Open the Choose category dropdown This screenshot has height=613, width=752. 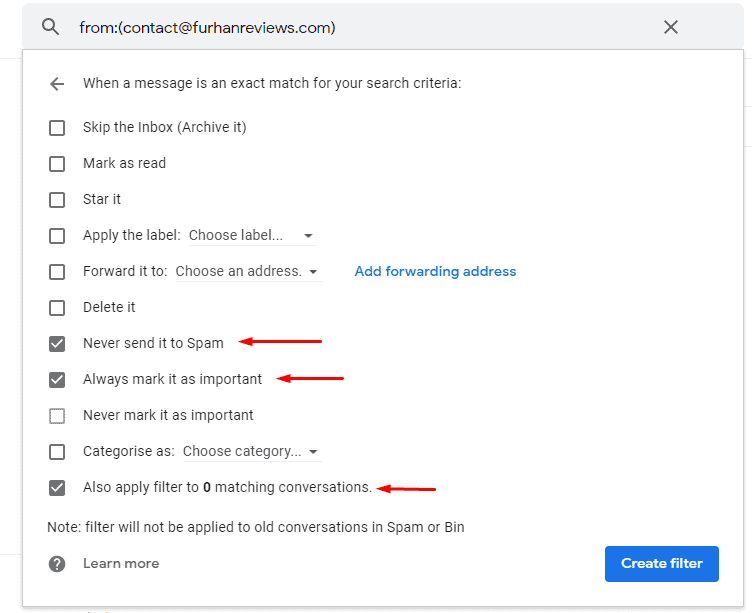click(x=250, y=452)
